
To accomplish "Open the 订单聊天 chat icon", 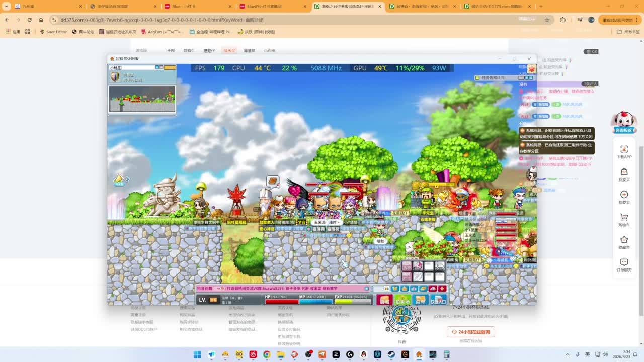I will [624, 265].
